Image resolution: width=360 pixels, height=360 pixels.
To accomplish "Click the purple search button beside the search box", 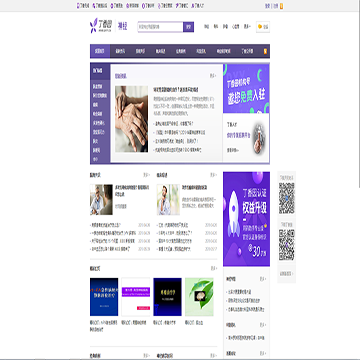I will point(188,27).
